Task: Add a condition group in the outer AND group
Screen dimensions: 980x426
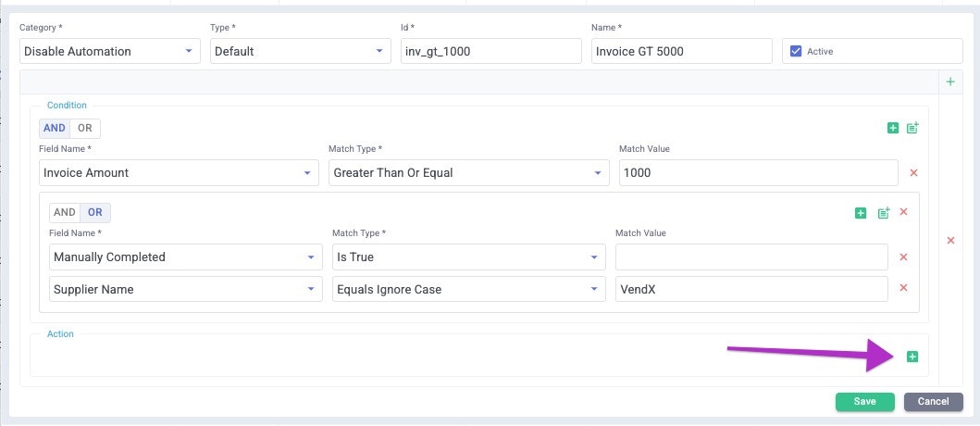Action: [x=912, y=128]
